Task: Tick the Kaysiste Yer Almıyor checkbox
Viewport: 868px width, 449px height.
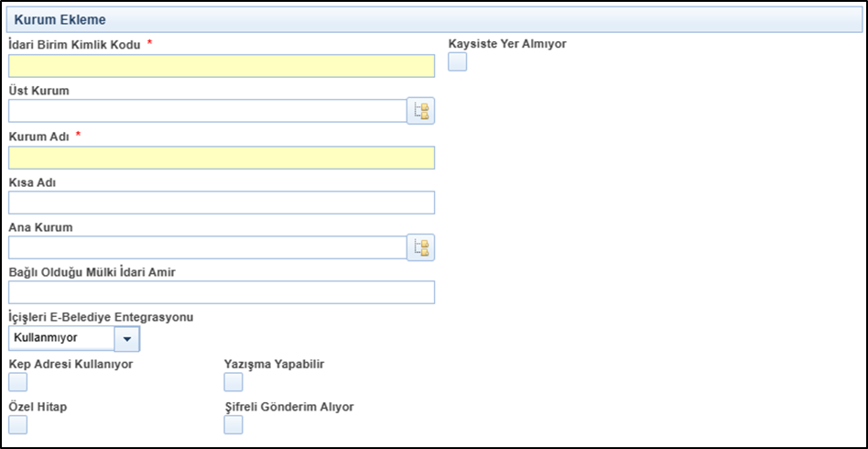Action: click(x=457, y=61)
